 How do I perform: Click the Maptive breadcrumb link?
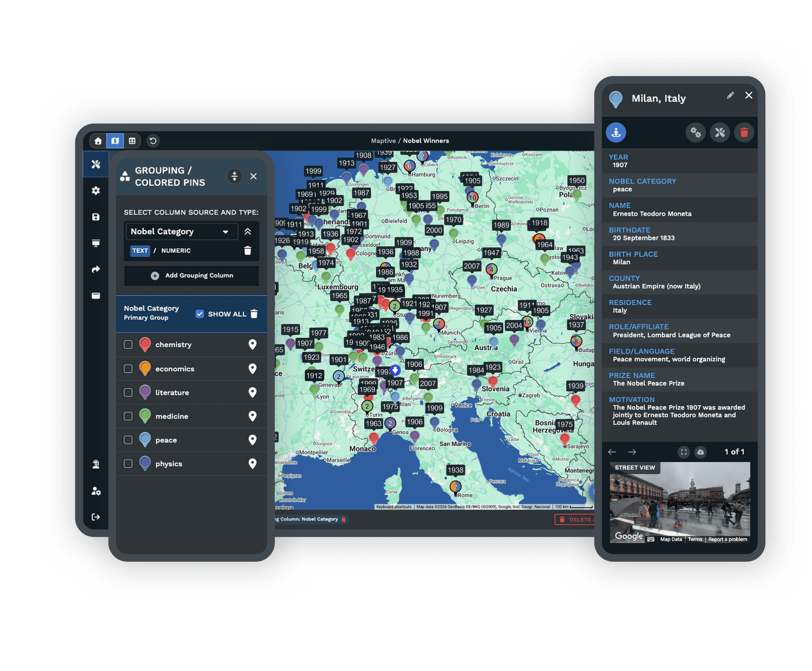[x=383, y=141]
